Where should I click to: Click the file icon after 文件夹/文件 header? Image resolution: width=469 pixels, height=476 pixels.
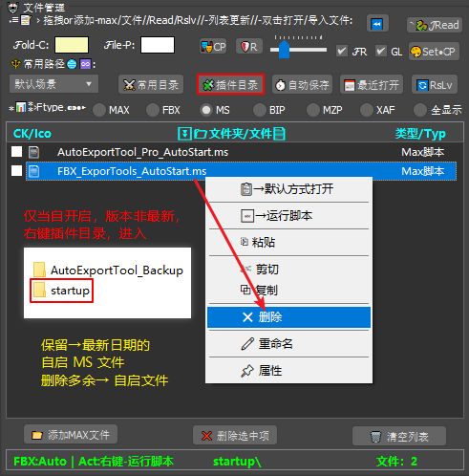(279, 134)
